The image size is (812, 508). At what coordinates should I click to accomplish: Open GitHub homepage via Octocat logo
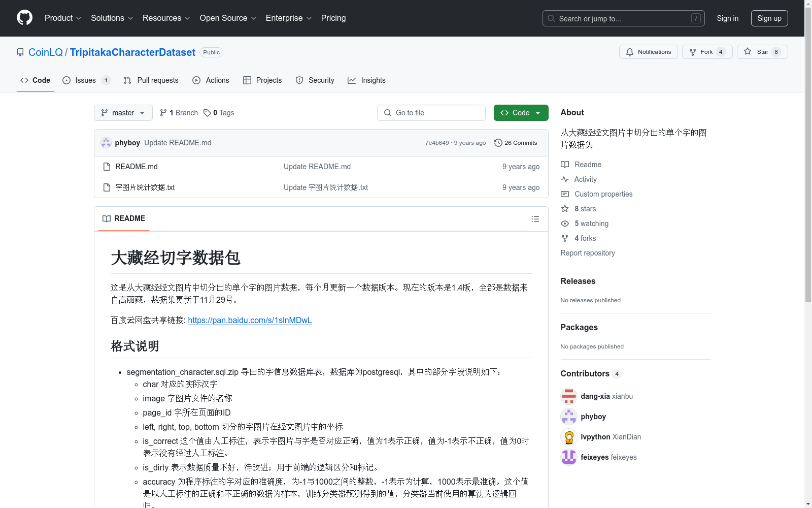coord(24,18)
